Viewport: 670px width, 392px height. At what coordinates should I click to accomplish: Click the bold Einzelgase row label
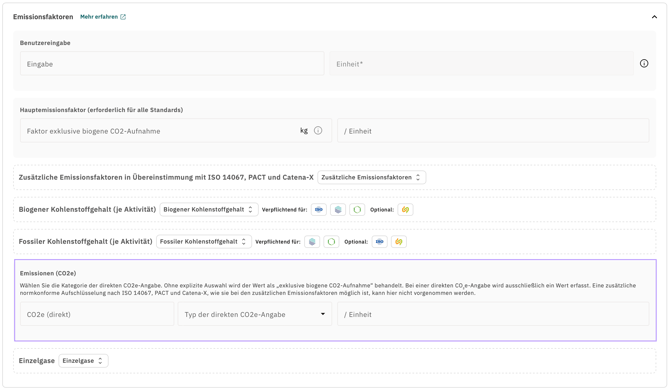pyautogui.click(x=37, y=361)
